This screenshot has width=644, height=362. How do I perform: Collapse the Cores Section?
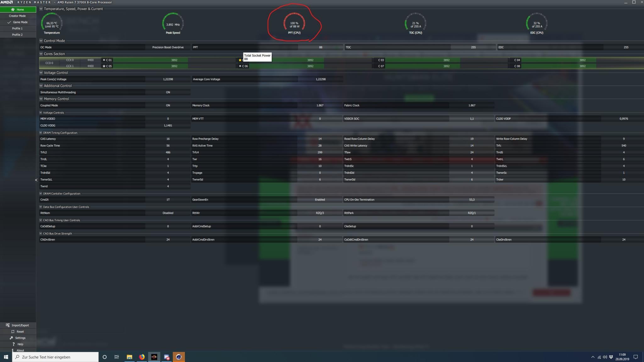(41, 54)
